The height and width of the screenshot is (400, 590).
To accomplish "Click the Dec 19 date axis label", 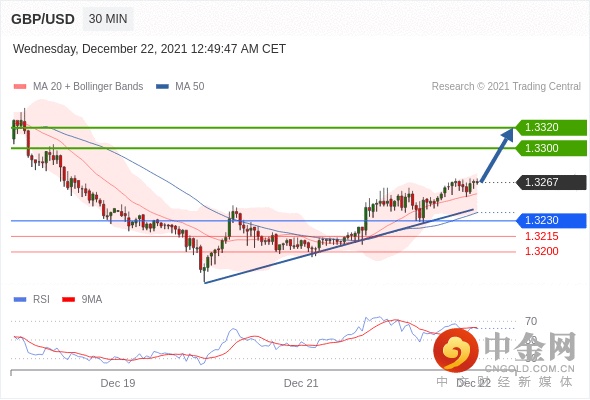I will click(118, 383).
